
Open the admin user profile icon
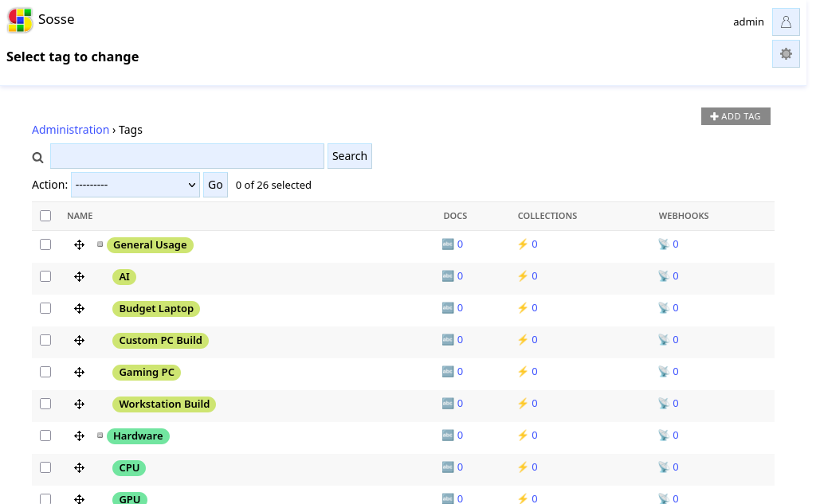[786, 21]
